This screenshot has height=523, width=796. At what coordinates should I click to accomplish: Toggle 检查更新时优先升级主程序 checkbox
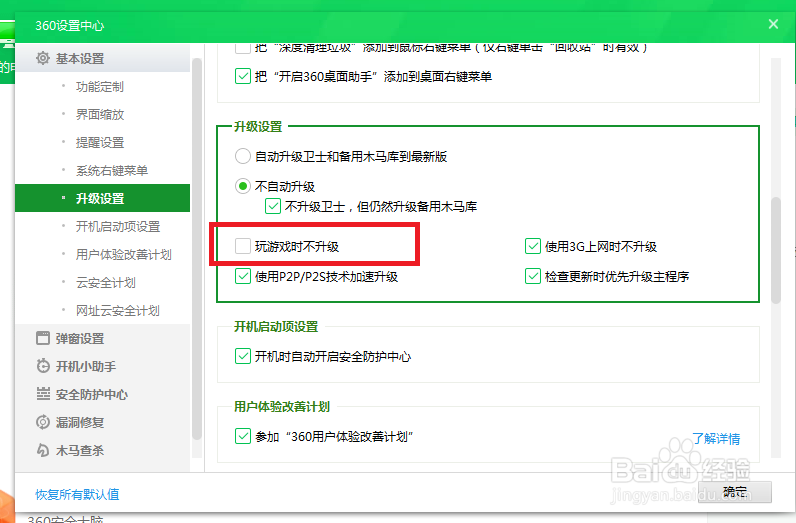pos(533,276)
